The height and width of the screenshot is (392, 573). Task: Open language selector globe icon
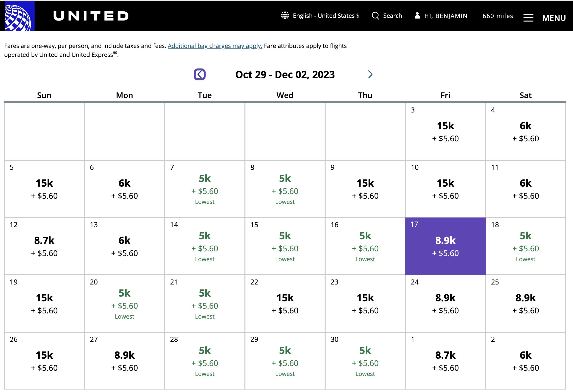click(x=285, y=16)
